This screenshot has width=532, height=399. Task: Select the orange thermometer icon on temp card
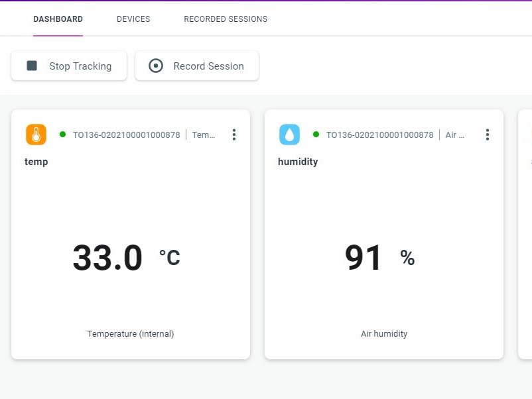click(x=36, y=135)
